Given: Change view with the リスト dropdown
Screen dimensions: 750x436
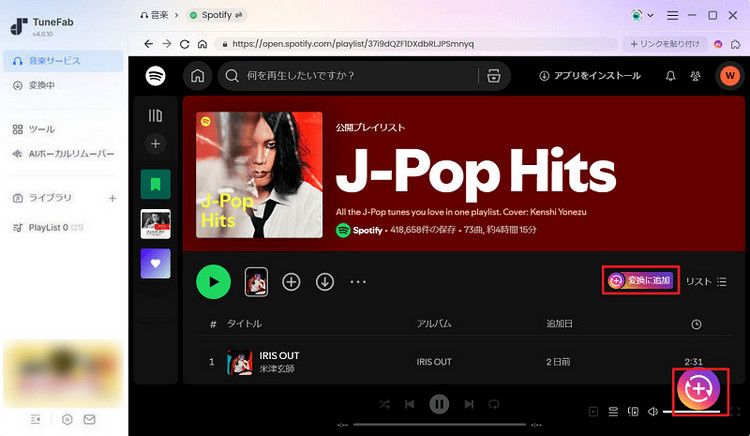Looking at the screenshot, I should pyautogui.click(x=706, y=282).
